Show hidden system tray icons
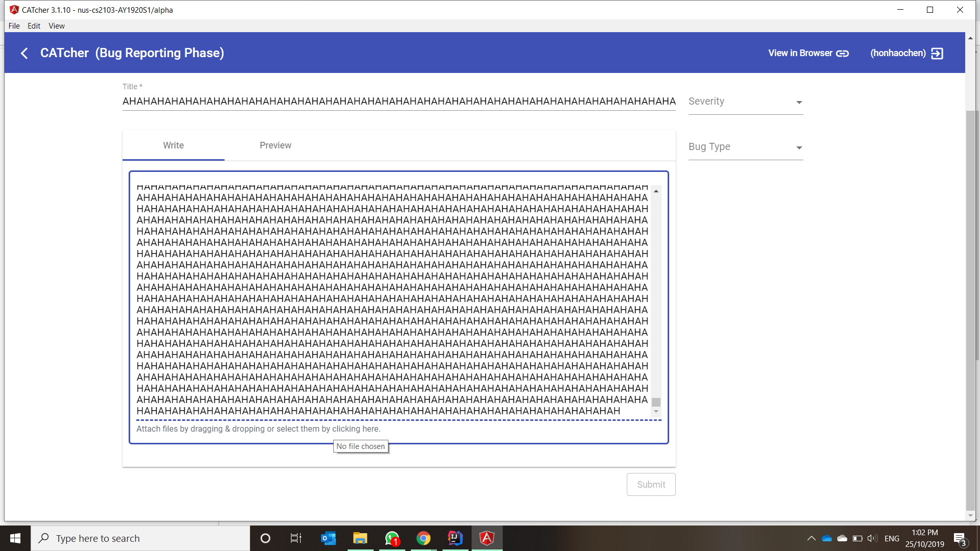 [811, 538]
